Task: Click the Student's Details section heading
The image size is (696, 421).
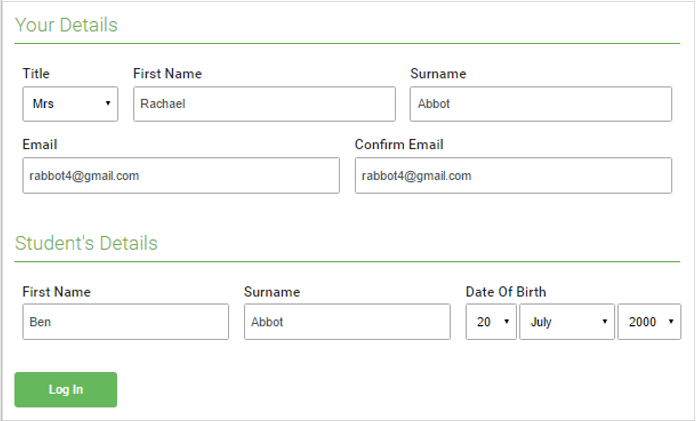Action: click(x=86, y=243)
